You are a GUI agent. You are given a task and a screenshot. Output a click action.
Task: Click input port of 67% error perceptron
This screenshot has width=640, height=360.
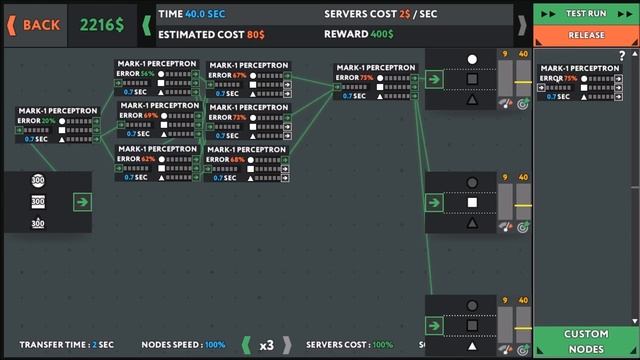coord(210,85)
